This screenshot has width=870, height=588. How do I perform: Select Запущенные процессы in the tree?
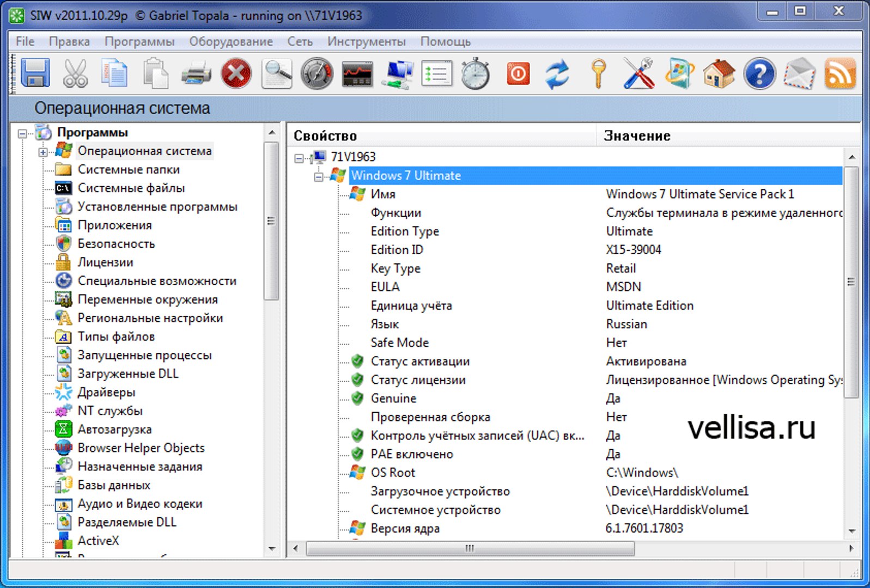(144, 356)
